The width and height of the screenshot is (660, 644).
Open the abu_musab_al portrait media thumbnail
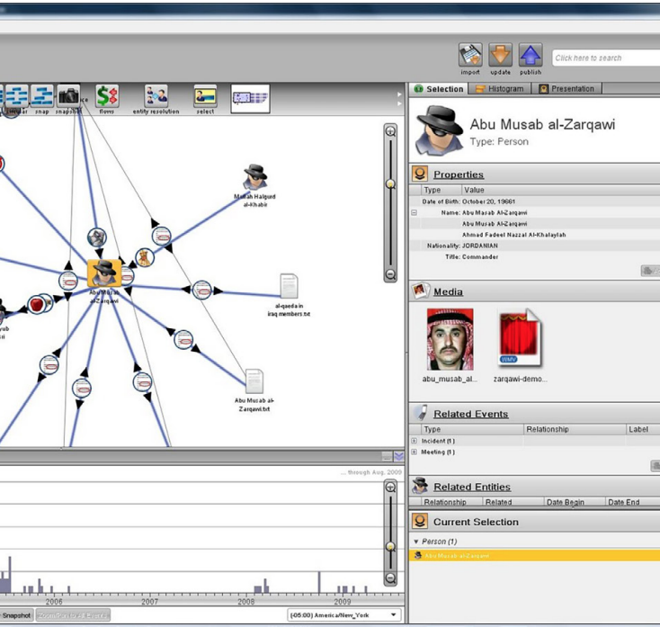click(450, 340)
